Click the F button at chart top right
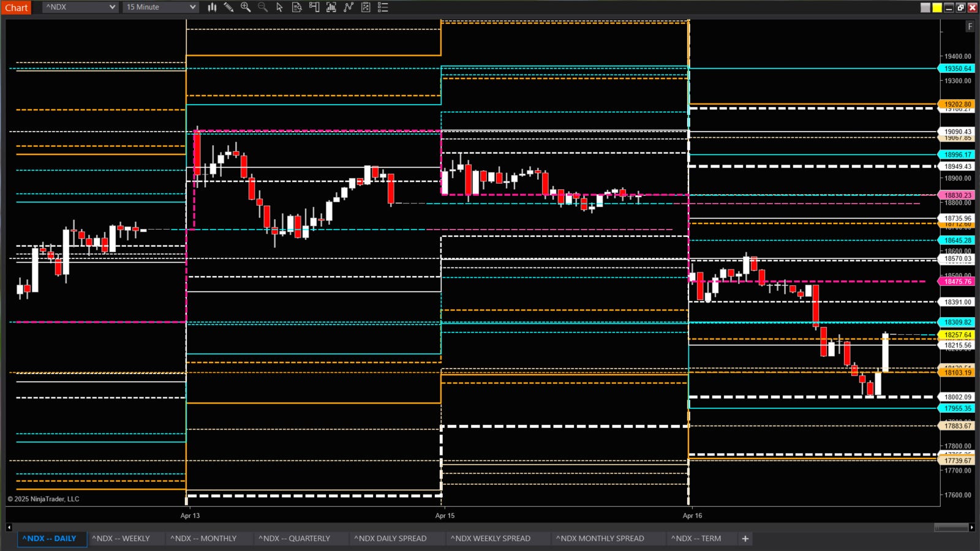The width and height of the screenshot is (980, 551). (970, 26)
